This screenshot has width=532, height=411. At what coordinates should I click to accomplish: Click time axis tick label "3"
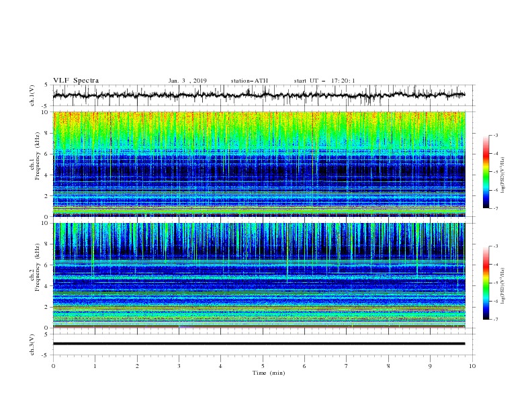tap(179, 366)
